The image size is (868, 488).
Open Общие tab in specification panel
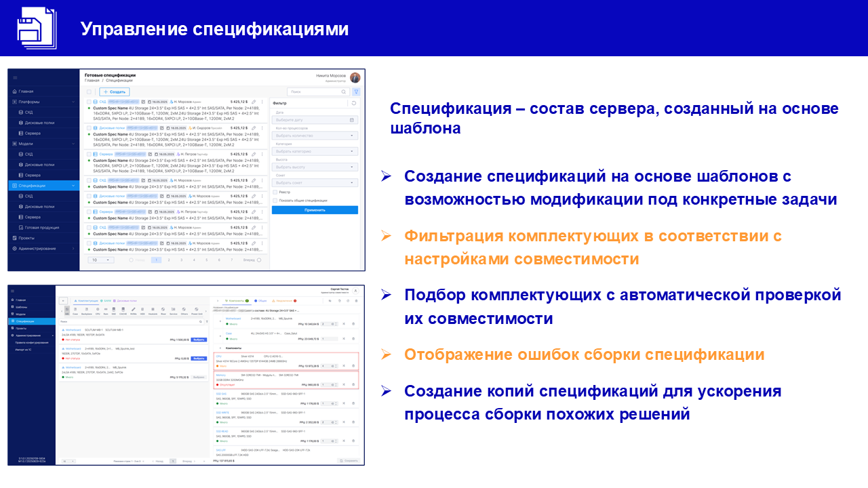[260, 301]
